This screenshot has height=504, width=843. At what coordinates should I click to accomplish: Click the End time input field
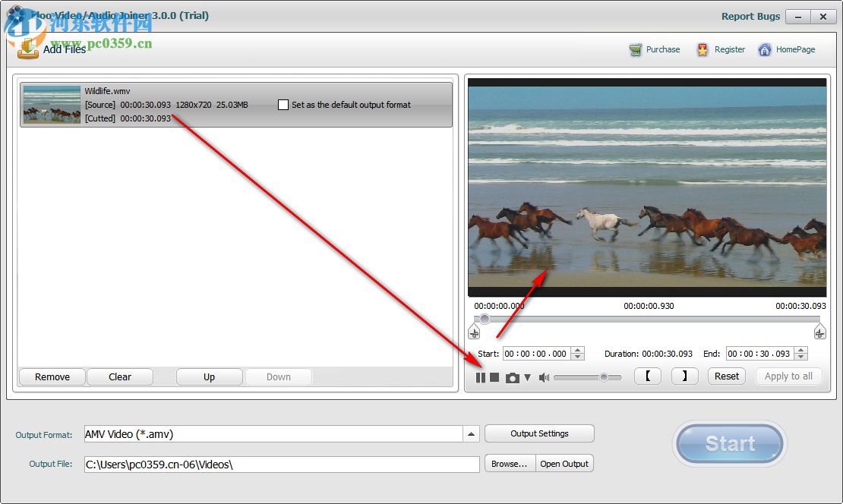click(759, 354)
